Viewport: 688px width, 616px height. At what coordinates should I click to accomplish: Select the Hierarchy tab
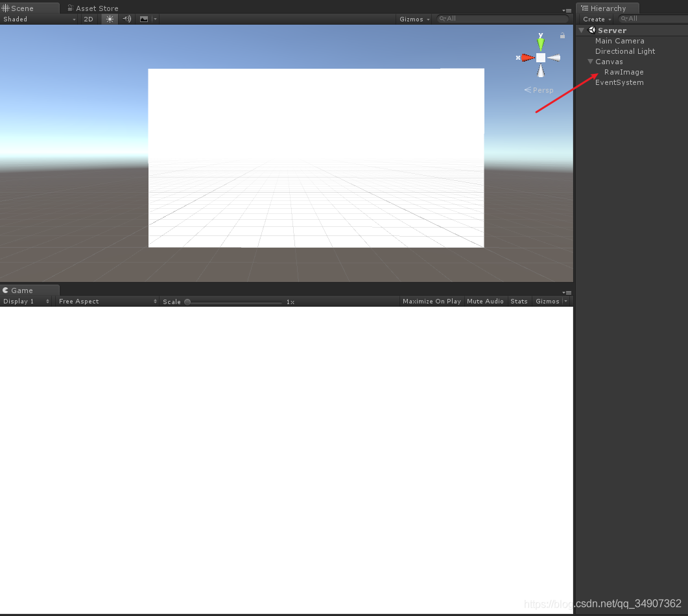click(x=607, y=8)
